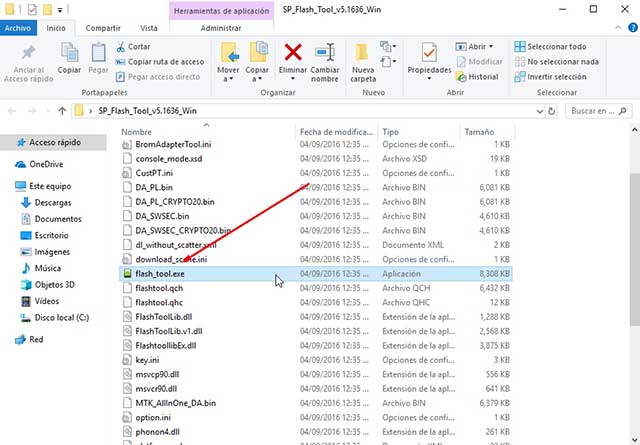Click the Copiar ribbon icon

pyautogui.click(x=69, y=53)
